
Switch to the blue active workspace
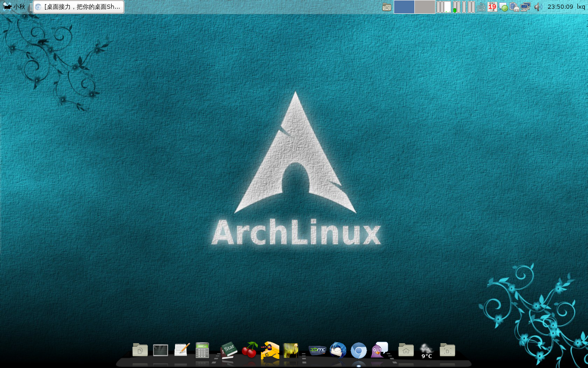point(404,7)
